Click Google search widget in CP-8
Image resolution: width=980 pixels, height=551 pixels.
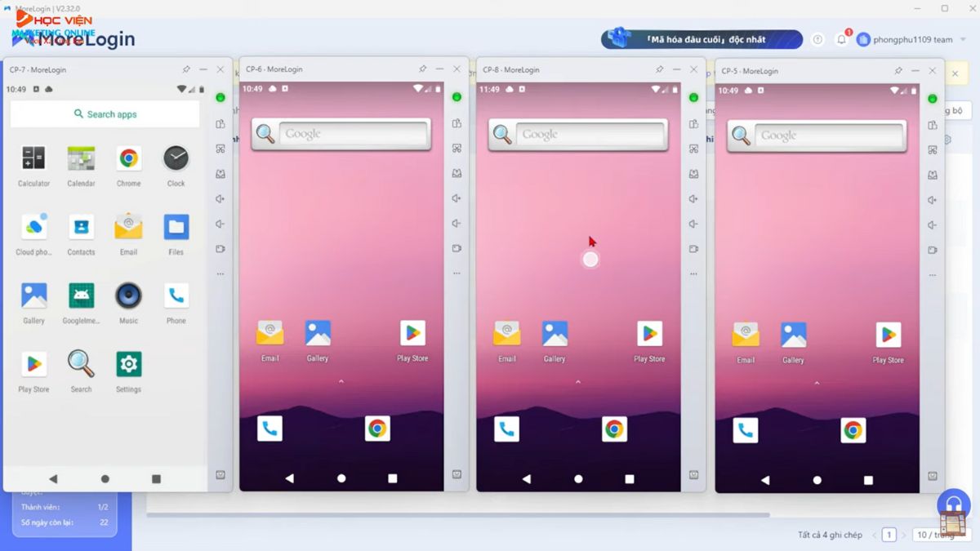pos(578,134)
